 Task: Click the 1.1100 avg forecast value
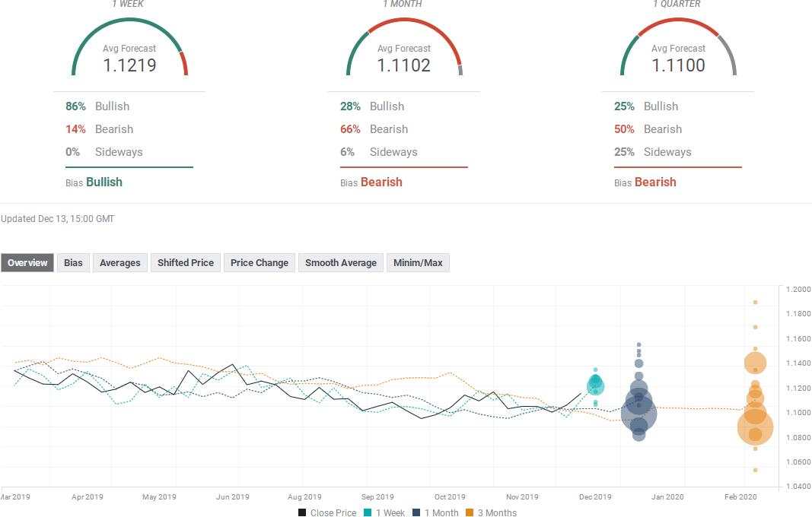pos(678,65)
